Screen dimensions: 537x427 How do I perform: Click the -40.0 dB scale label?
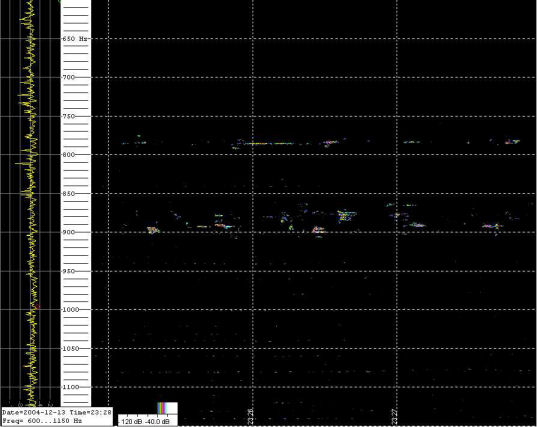click(157, 422)
